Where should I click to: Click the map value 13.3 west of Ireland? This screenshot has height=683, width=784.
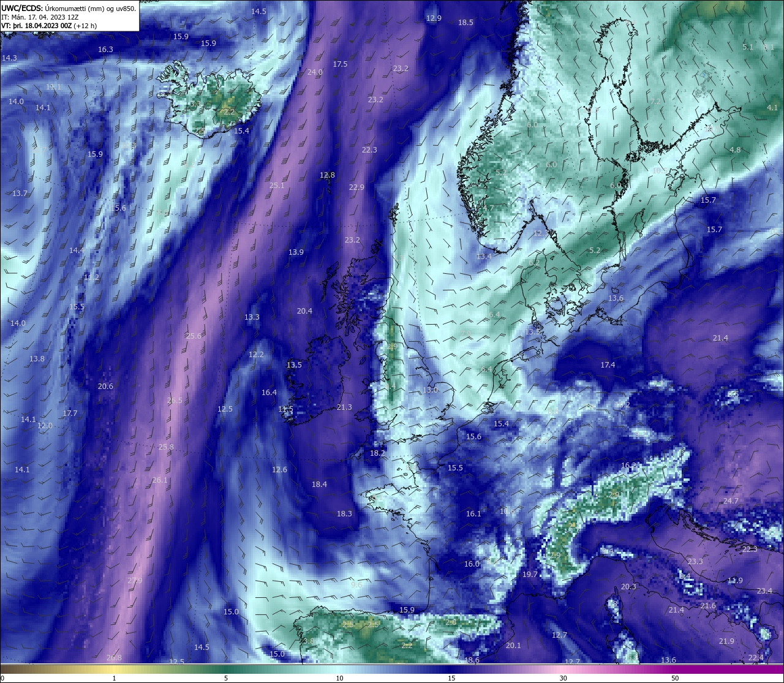[252, 317]
